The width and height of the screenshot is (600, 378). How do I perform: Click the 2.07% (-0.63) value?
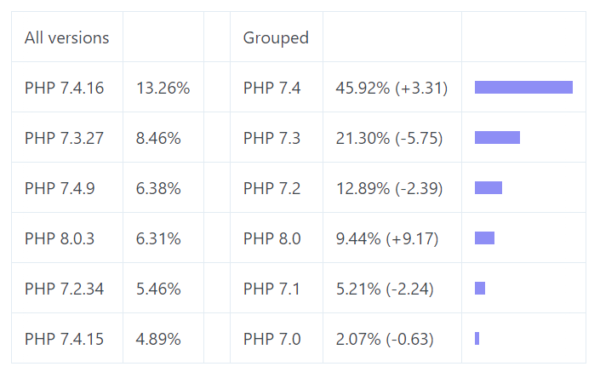pyautogui.click(x=385, y=339)
